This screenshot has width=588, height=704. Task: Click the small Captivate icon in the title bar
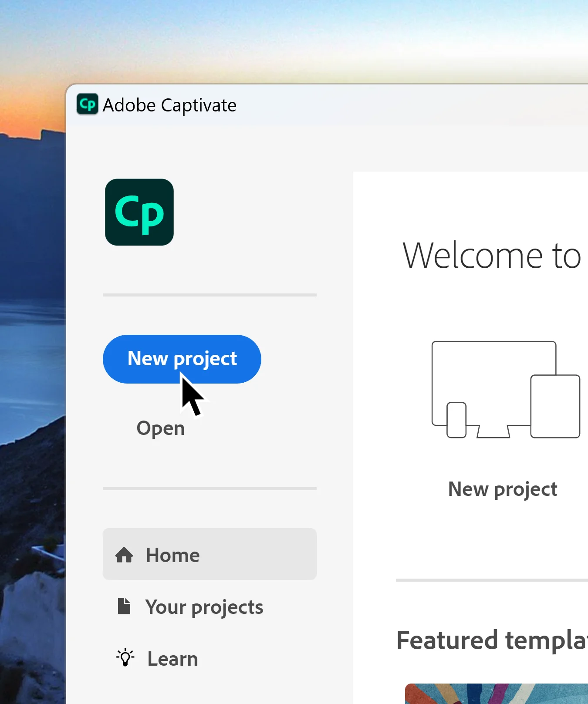coord(87,104)
